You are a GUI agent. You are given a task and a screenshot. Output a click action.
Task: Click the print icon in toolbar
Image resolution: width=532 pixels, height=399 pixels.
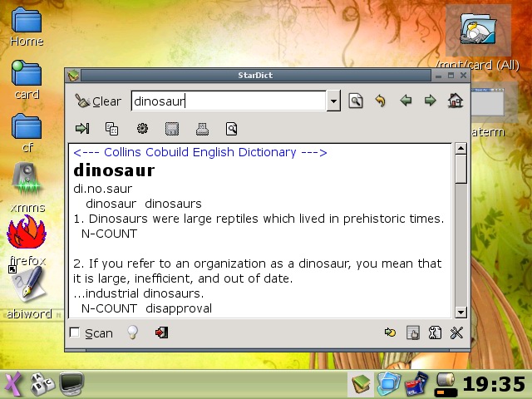pyautogui.click(x=201, y=129)
